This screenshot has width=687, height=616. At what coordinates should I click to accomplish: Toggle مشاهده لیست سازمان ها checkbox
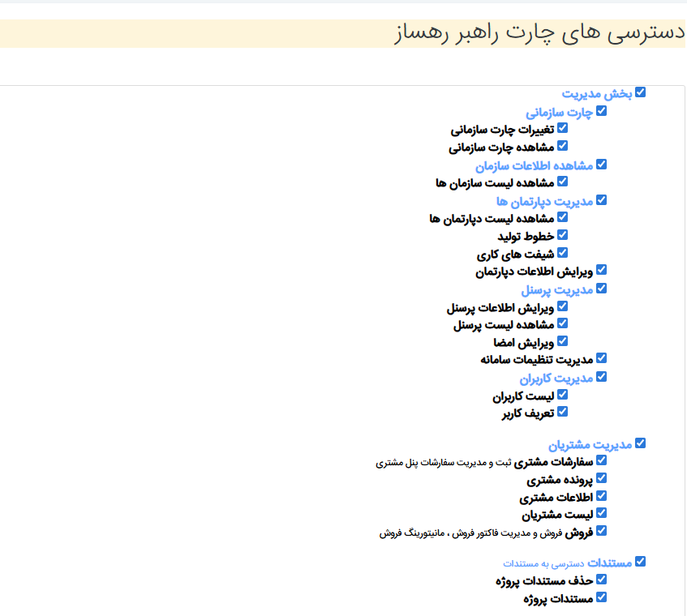click(562, 182)
